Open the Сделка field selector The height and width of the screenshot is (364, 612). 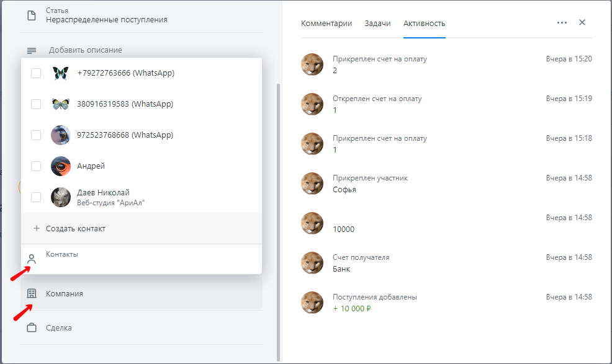pyautogui.click(x=142, y=327)
